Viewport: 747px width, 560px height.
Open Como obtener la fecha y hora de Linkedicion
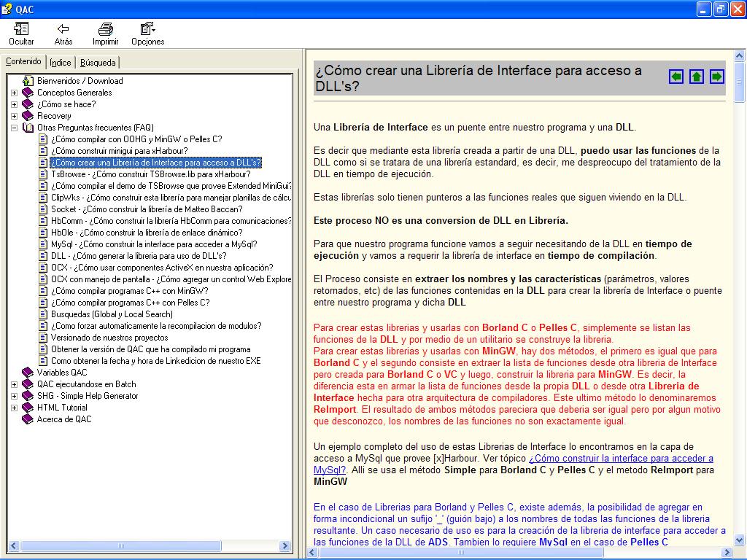(x=156, y=361)
